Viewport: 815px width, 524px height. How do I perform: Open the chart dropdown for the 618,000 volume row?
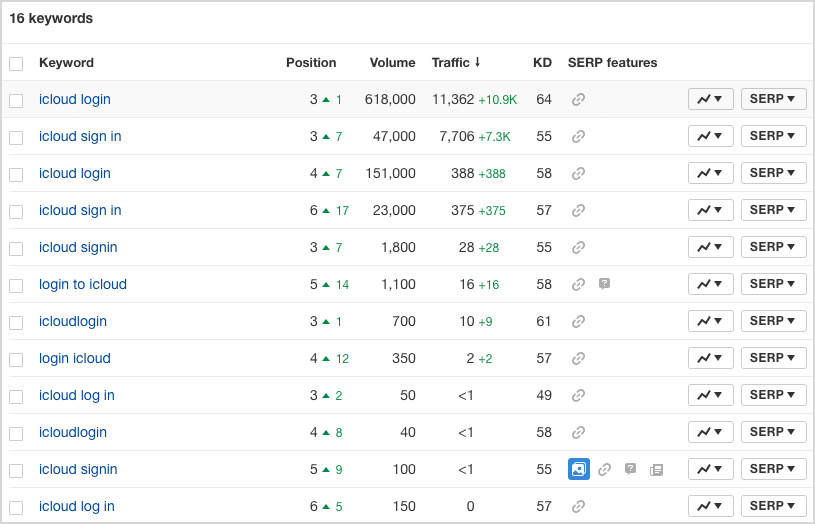(711, 99)
